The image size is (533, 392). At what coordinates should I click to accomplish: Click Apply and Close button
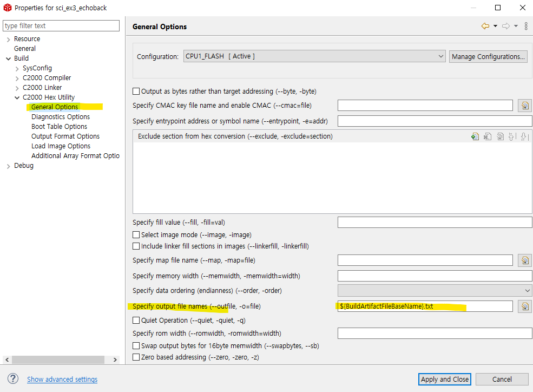pos(445,379)
